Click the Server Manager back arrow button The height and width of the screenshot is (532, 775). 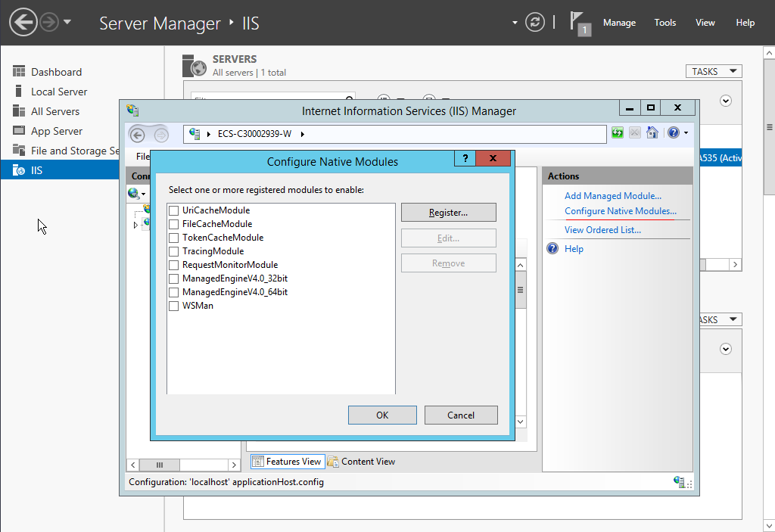23,22
